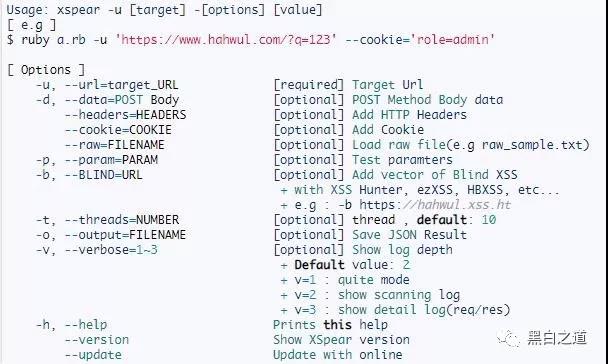
Task: Click the --raw=FILENAME option line
Action: click(x=114, y=145)
